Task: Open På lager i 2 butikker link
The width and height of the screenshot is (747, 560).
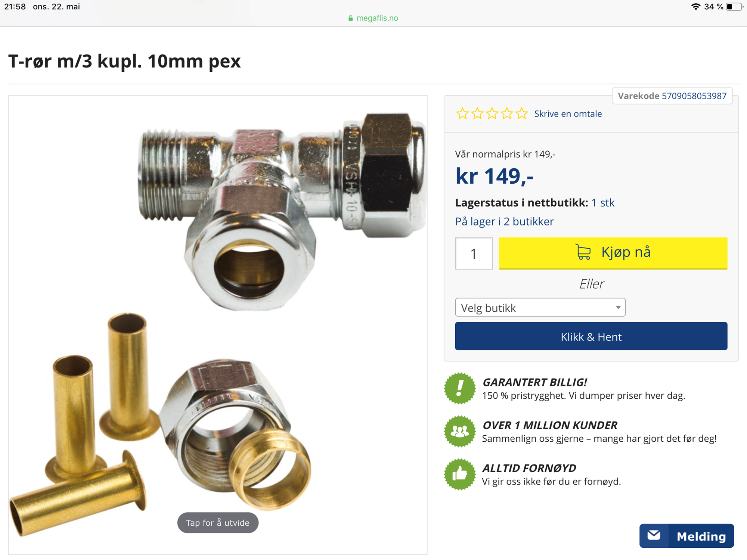Action: 504,221
